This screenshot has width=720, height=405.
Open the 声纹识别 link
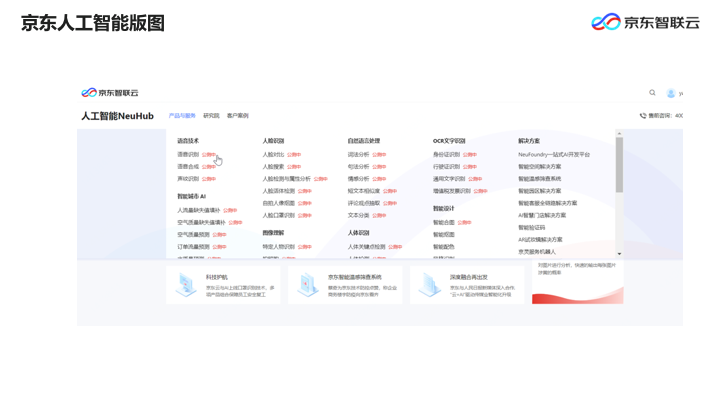188,179
